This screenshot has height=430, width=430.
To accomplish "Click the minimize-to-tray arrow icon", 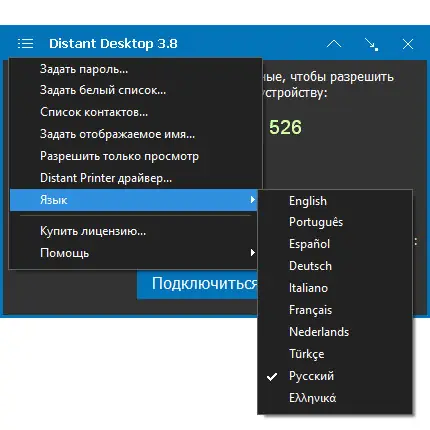I will [x=371, y=44].
